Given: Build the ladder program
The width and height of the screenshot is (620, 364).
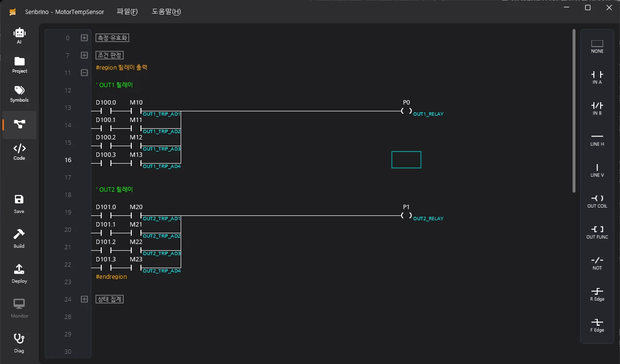Looking at the screenshot, I should tap(19, 239).
